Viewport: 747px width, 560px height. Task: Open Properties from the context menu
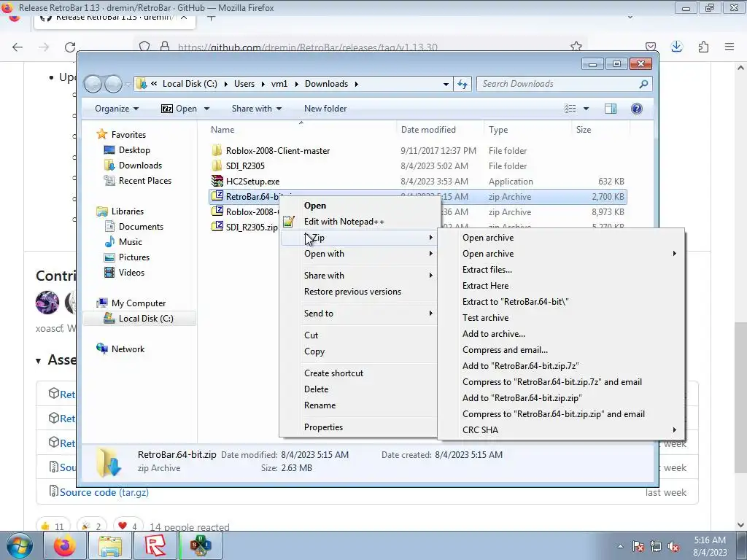(x=323, y=427)
